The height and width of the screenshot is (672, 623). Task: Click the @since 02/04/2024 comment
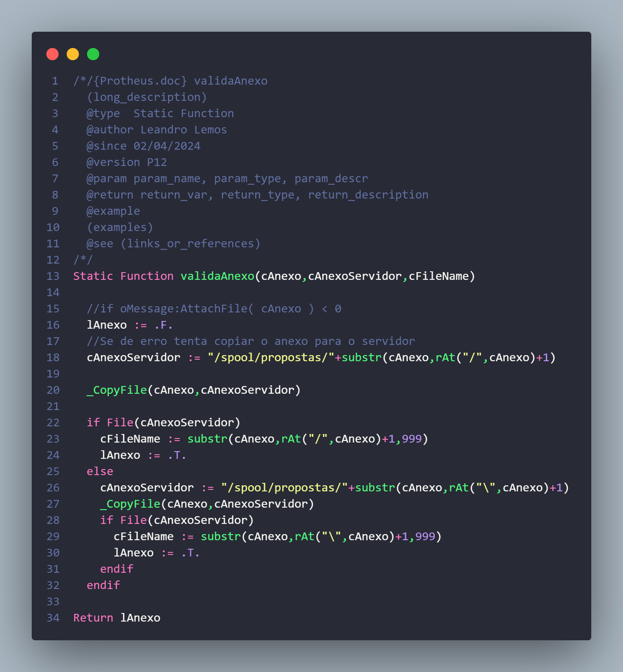click(x=144, y=146)
